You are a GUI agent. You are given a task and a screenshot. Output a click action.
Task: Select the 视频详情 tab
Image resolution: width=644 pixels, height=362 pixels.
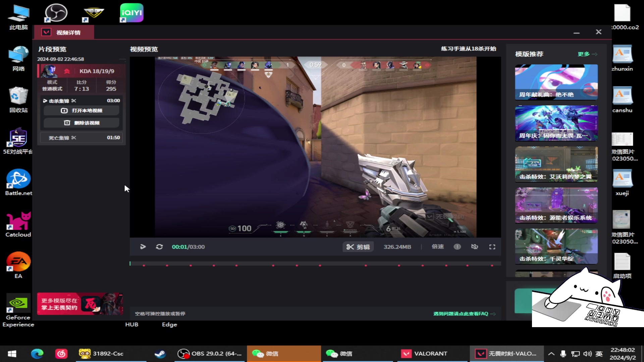(x=64, y=33)
